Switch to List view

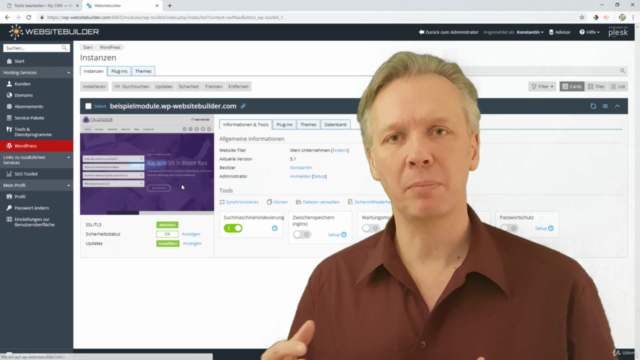coord(618,87)
